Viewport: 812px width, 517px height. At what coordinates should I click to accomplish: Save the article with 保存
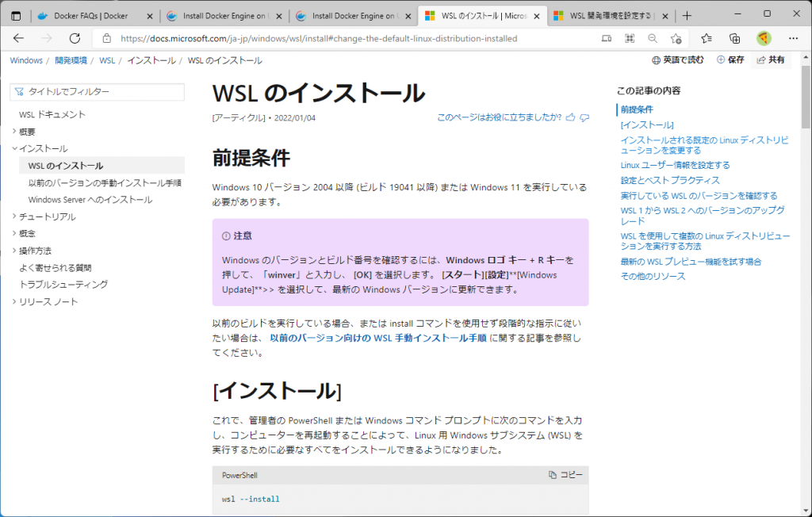pos(730,60)
